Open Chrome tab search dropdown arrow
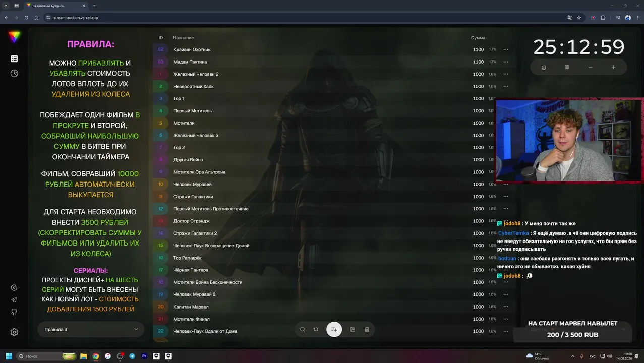644x363 pixels. coord(5,6)
